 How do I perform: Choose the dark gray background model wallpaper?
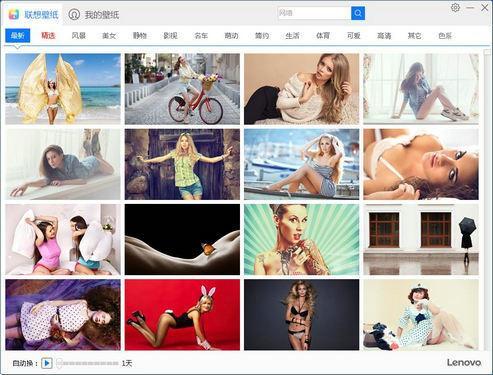tap(302, 315)
